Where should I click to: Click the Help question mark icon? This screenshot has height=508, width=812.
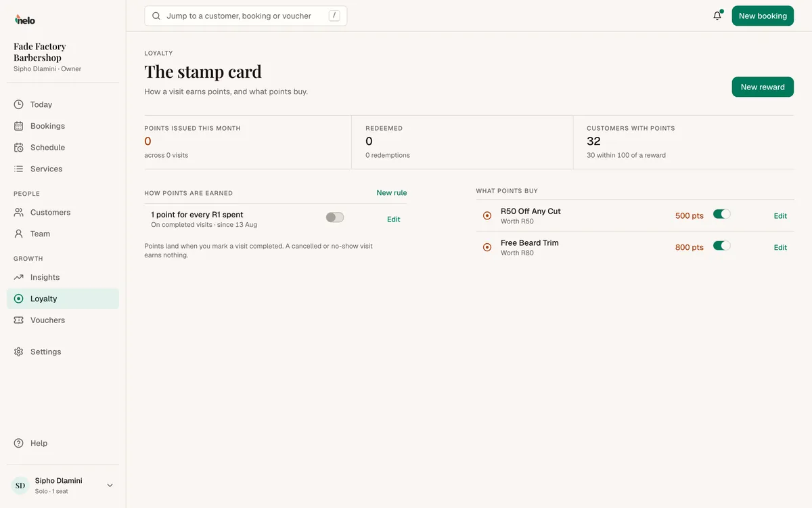(18, 443)
